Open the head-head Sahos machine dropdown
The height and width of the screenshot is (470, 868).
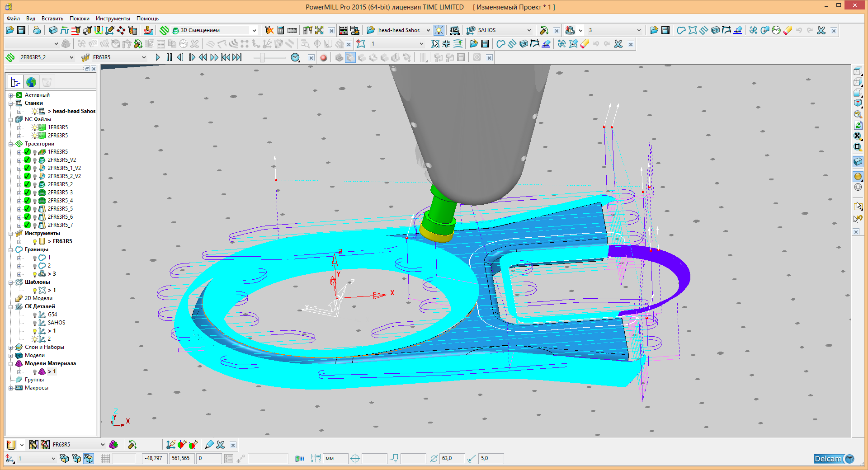point(428,30)
